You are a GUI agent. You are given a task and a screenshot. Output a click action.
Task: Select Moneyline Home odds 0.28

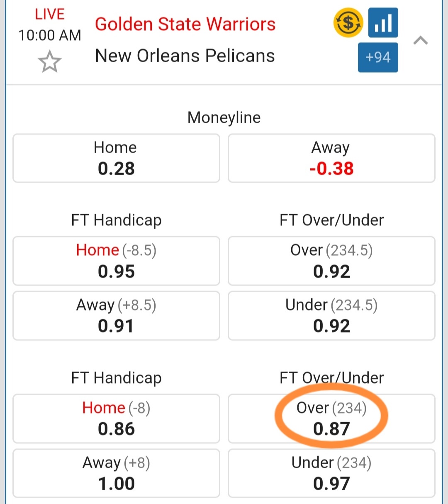tap(116, 158)
